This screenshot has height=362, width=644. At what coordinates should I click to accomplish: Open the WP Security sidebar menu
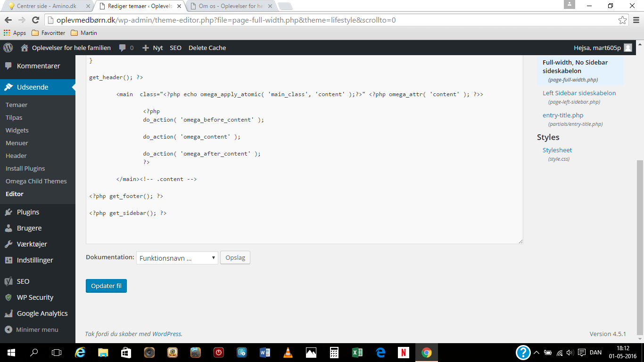pyautogui.click(x=38, y=297)
